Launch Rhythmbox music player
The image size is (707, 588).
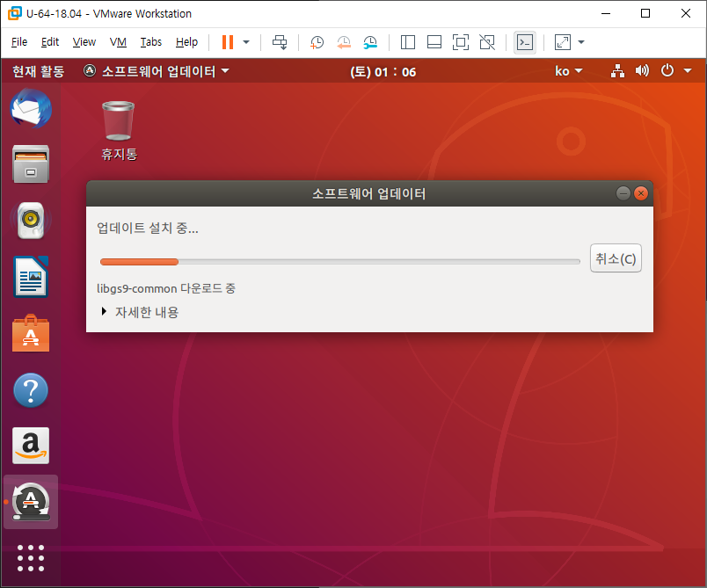click(x=31, y=221)
